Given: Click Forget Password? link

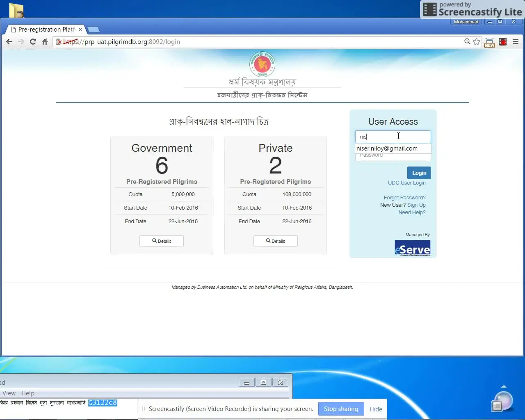Looking at the screenshot, I should [x=404, y=198].
